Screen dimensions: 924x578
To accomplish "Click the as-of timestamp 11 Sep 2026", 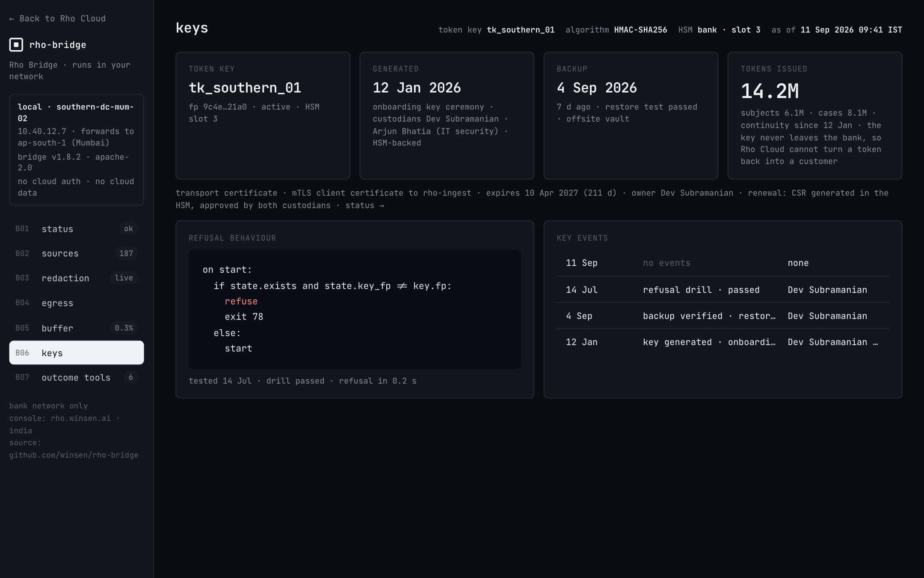I will point(851,30).
